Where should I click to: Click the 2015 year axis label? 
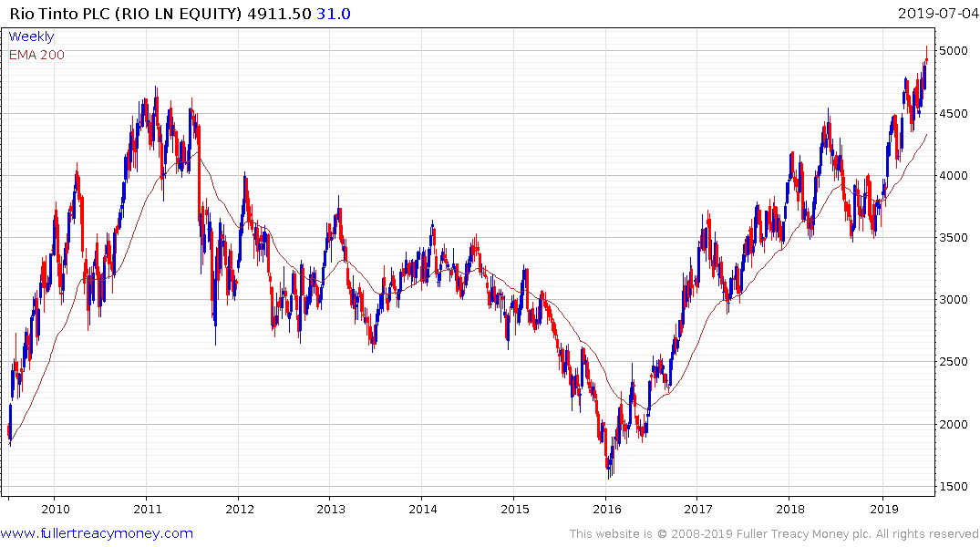tap(514, 509)
